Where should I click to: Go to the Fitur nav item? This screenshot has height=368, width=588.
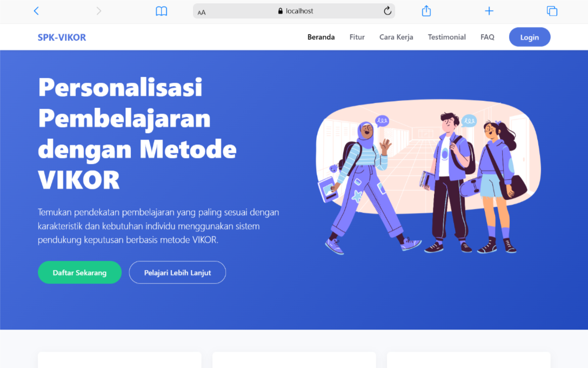tap(357, 37)
